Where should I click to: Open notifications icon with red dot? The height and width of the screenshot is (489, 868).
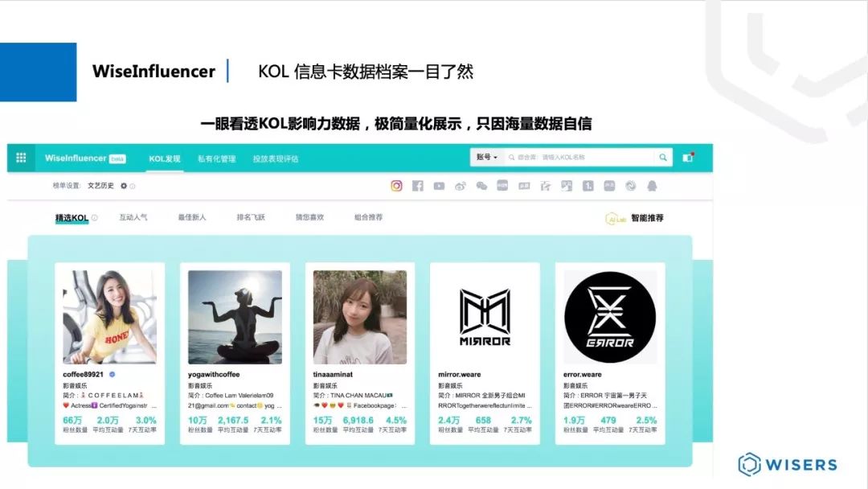pos(688,158)
